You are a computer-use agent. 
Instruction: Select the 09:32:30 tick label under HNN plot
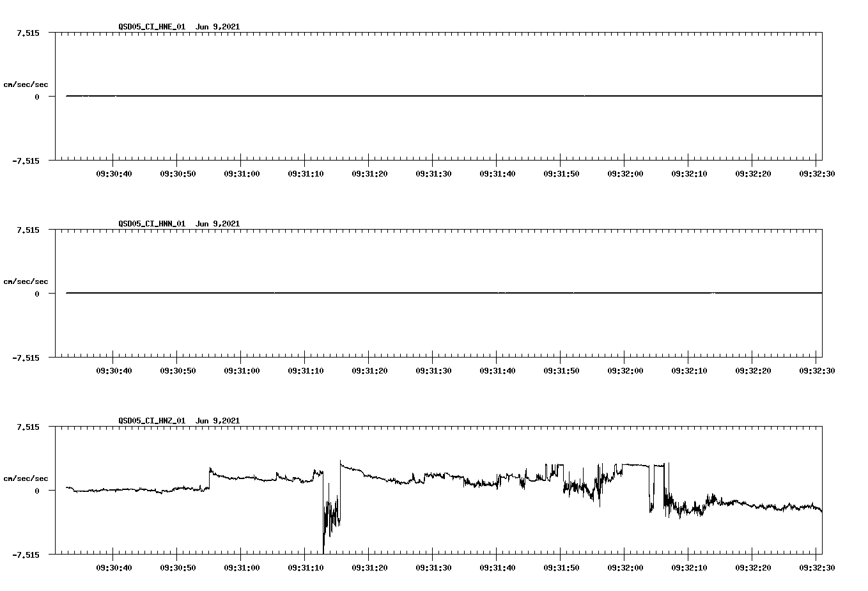pos(817,370)
